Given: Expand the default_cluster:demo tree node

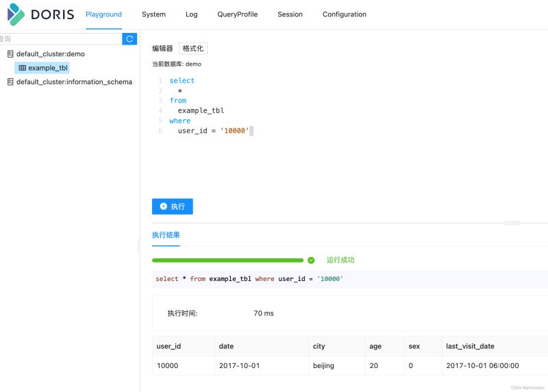Looking at the screenshot, I should pyautogui.click(x=51, y=54).
